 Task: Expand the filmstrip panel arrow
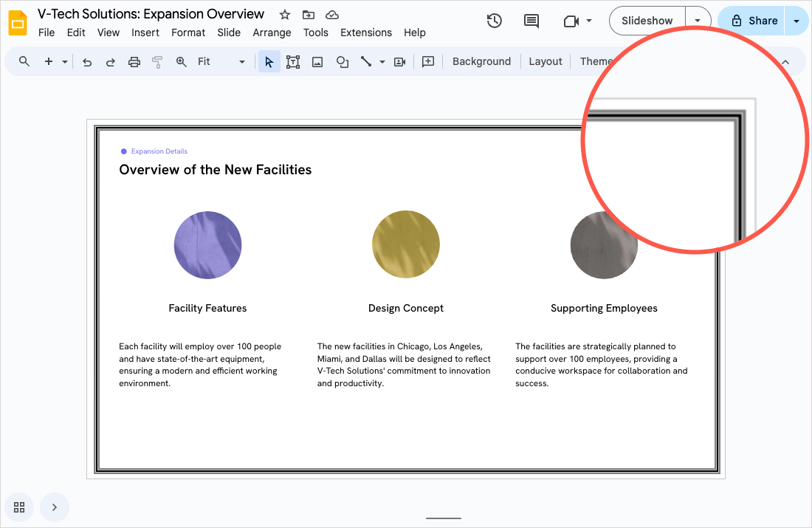click(x=55, y=507)
